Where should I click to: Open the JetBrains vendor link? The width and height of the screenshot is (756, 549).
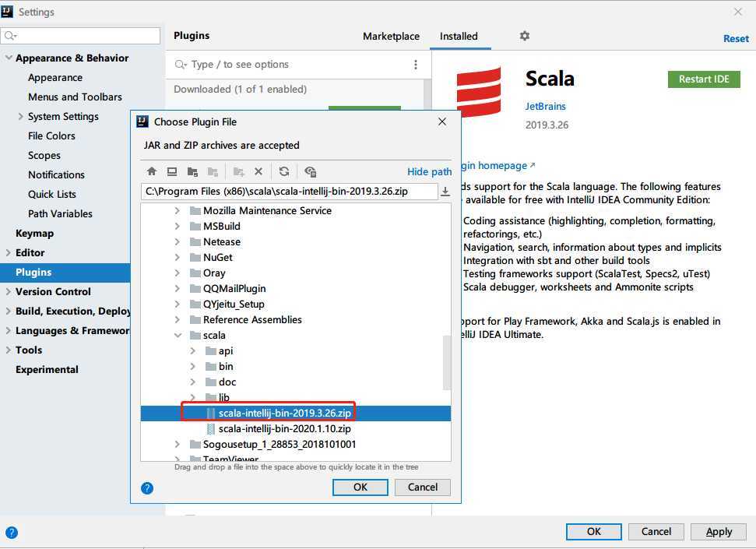pyautogui.click(x=545, y=106)
